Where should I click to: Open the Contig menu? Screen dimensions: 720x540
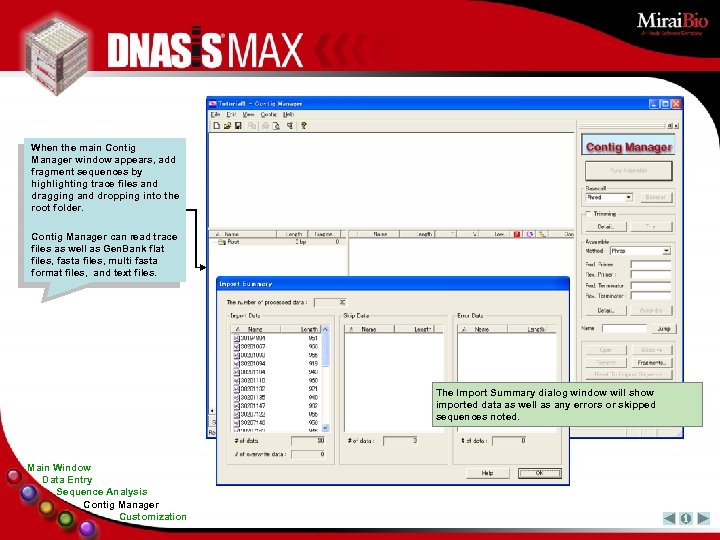[x=269, y=114]
